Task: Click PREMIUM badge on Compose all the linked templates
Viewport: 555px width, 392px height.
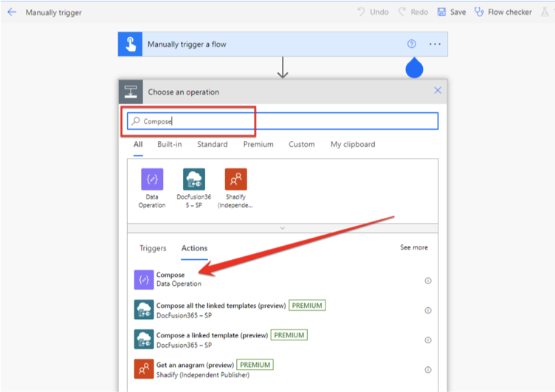Action: 307,305
